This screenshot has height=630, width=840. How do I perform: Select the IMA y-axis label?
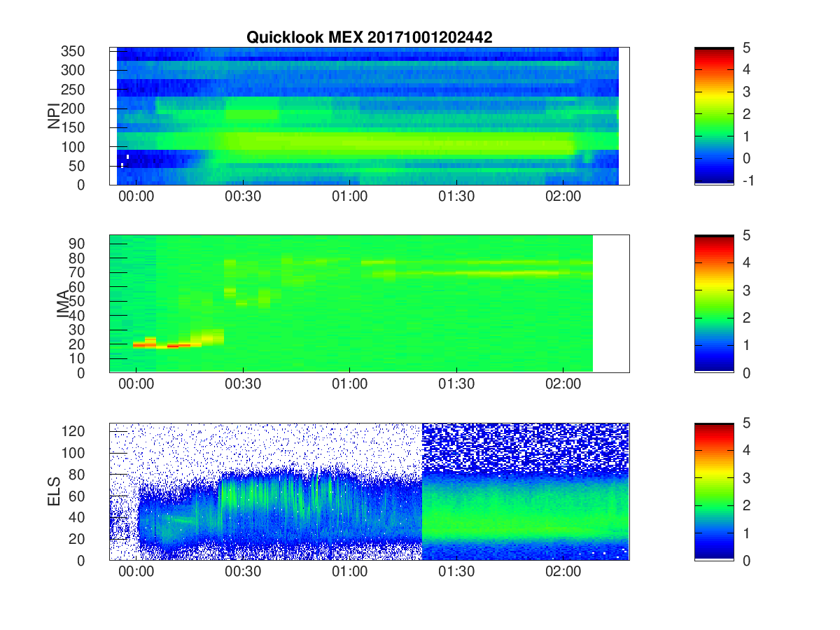pyautogui.click(x=63, y=304)
